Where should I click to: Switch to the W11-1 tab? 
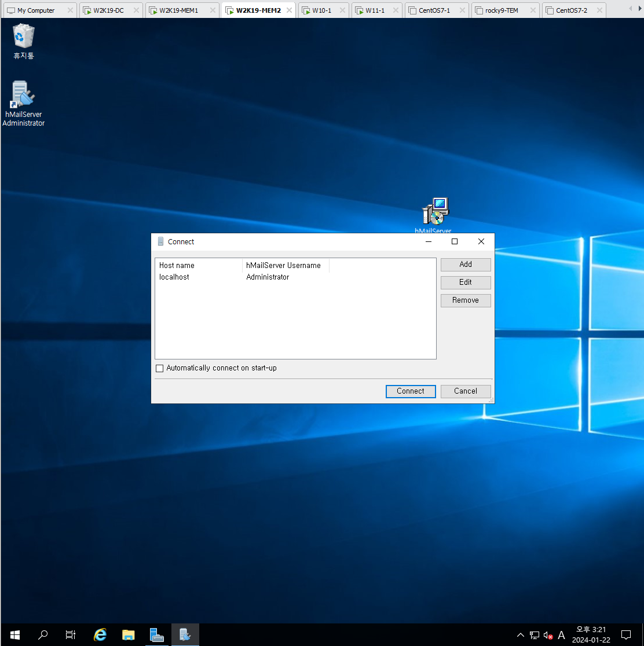(x=375, y=10)
